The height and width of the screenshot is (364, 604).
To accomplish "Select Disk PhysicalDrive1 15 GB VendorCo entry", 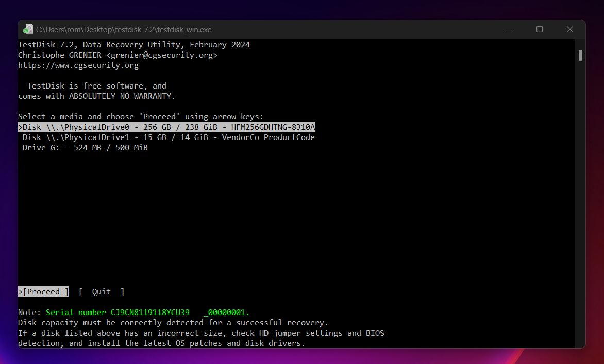I will point(169,137).
